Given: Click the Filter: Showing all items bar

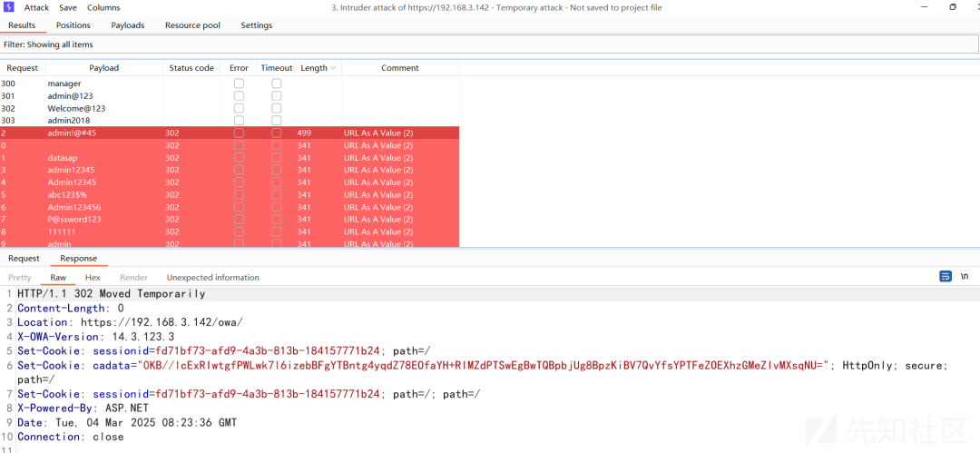Looking at the screenshot, I should pyautogui.click(x=489, y=44).
